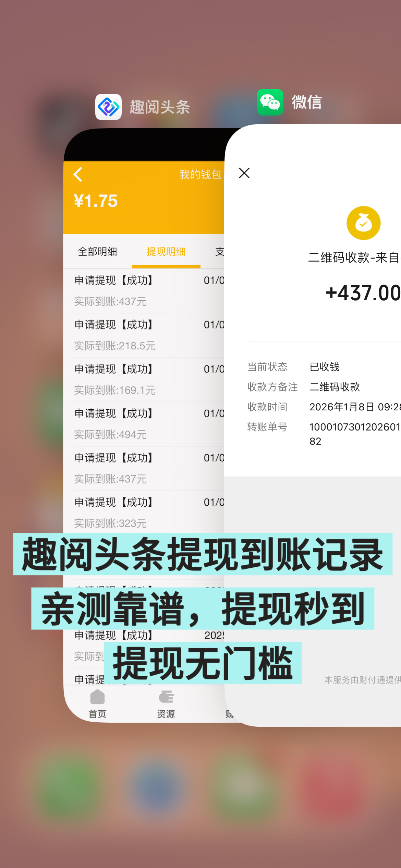Image resolution: width=401 pixels, height=868 pixels.
Task: Open the 实际到账:218.5元 withdrawal entry
Action: 144,336
